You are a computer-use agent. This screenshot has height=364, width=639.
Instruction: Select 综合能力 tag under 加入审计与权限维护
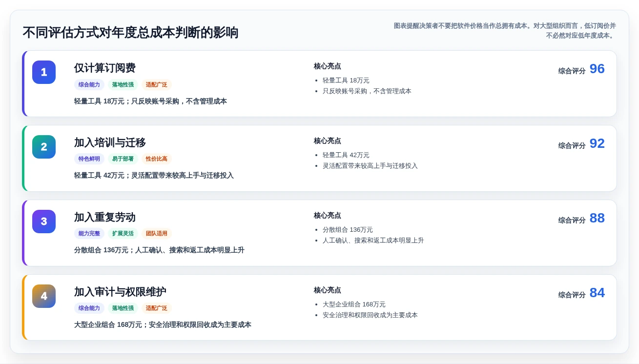(x=89, y=308)
